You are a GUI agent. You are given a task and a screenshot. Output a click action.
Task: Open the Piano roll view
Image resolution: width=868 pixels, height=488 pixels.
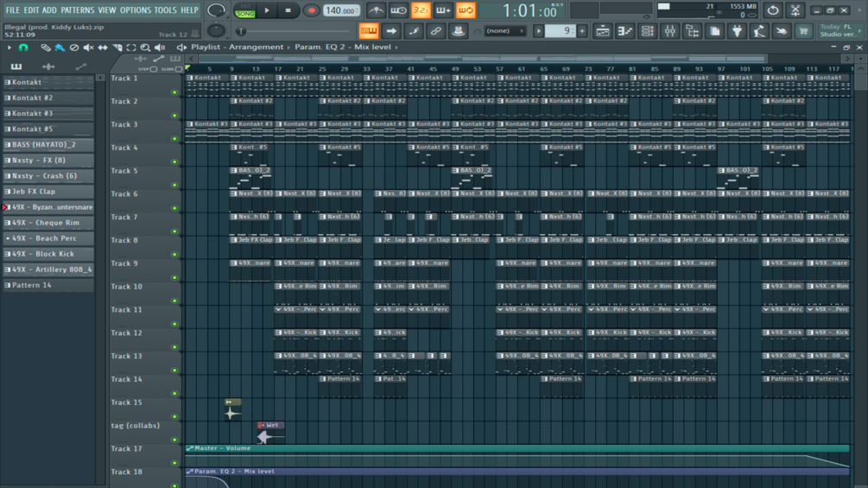[x=625, y=31]
